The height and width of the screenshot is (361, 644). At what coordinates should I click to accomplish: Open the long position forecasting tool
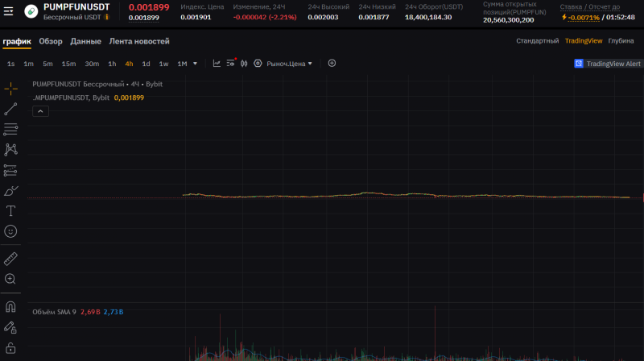tap(10, 170)
